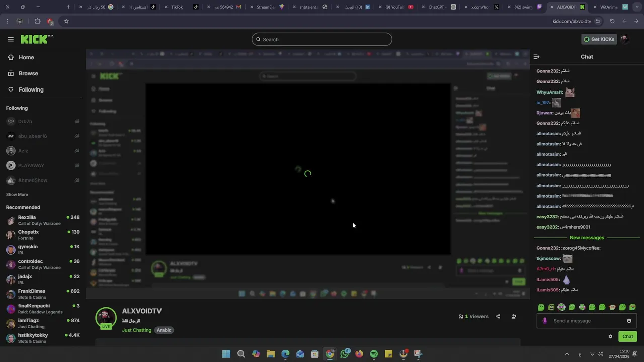The height and width of the screenshot is (362, 644).
Task: Click the last quick emote with heart eyes
Action: tap(632, 307)
